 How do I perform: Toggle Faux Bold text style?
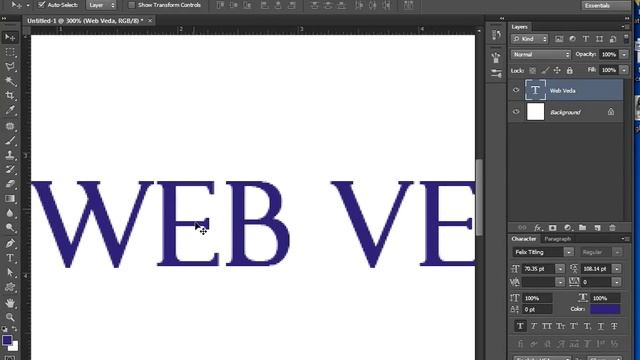(520, 326)
